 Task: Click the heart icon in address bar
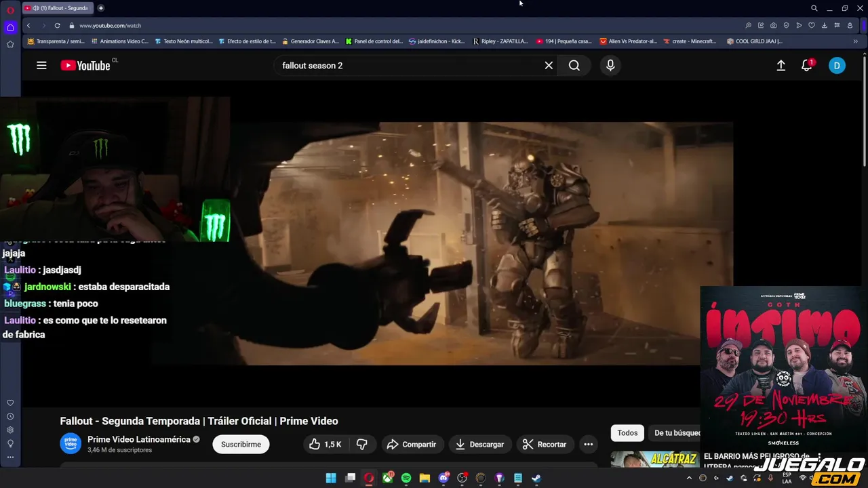point(812,26)
